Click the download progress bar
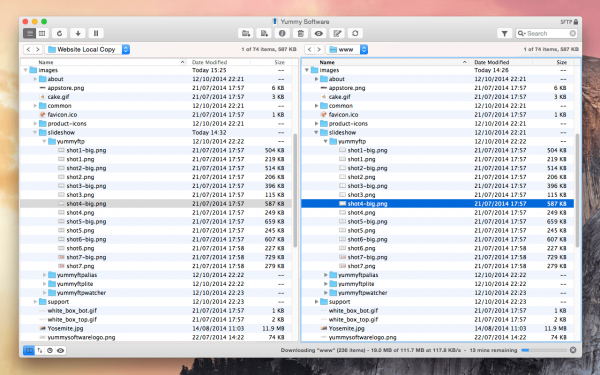 [x=544, y=350]
